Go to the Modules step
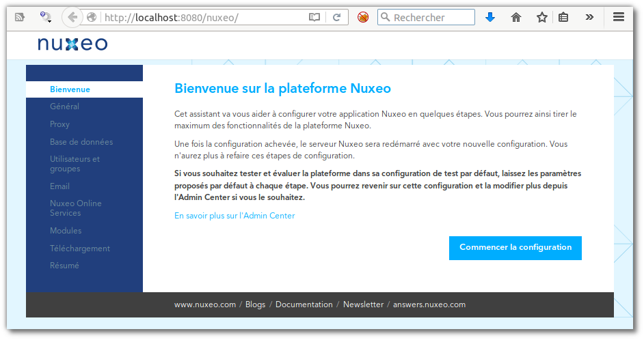The height and width of the screenshot is (340, 644). (x=66, y=231)
